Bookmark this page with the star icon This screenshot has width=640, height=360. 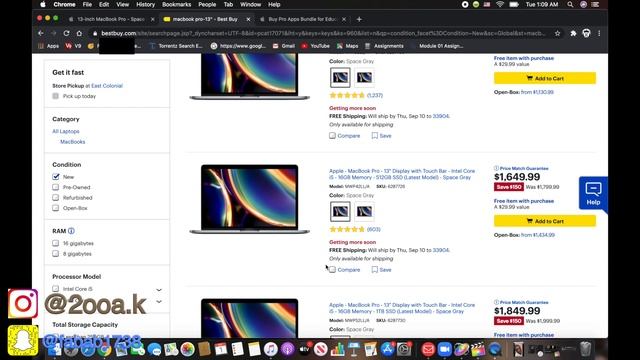[557, 33]
